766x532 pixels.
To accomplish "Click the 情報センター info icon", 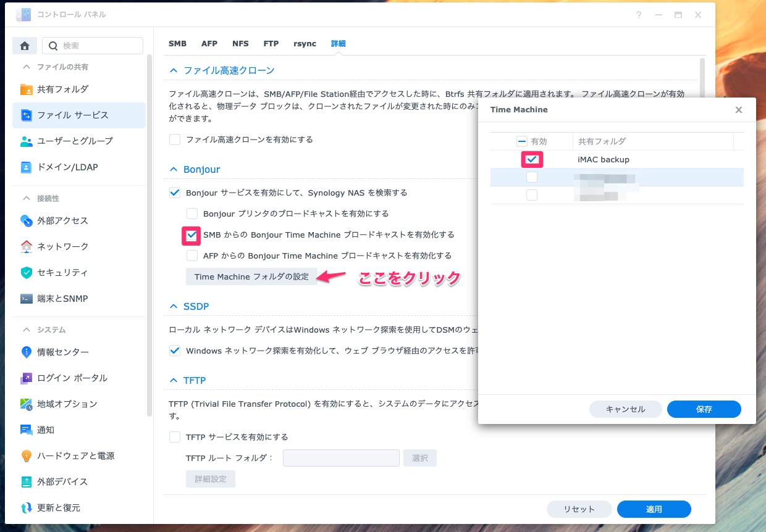I will tap(27, 352).
